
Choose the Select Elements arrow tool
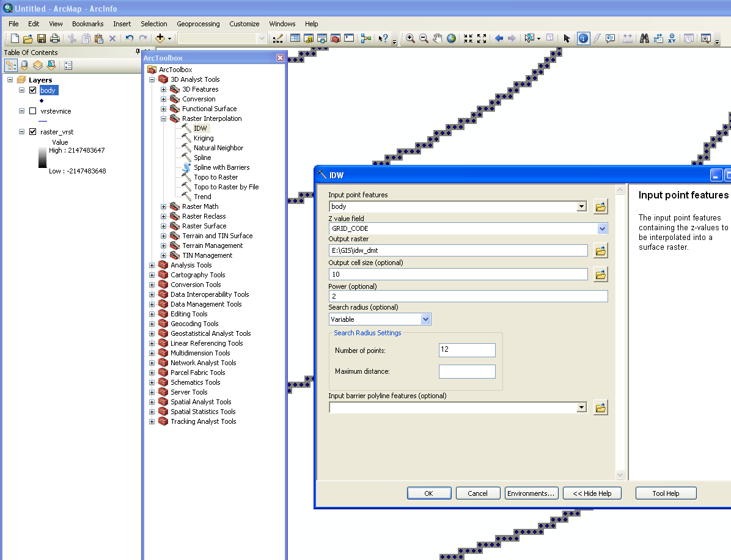tap(567, 38)
